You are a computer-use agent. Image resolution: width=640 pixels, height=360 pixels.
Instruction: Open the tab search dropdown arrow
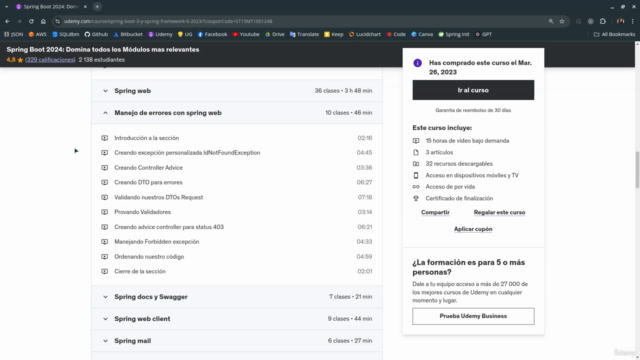7,7
